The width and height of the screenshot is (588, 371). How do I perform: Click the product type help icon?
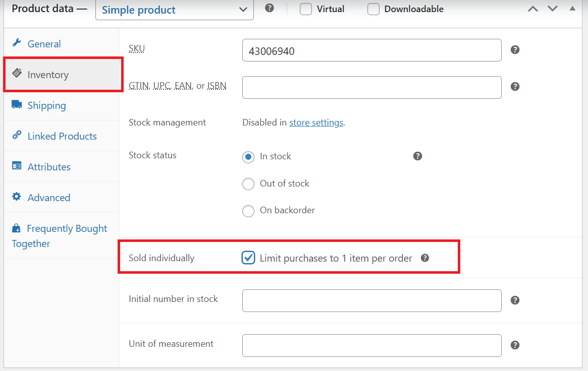pos(269,8)
